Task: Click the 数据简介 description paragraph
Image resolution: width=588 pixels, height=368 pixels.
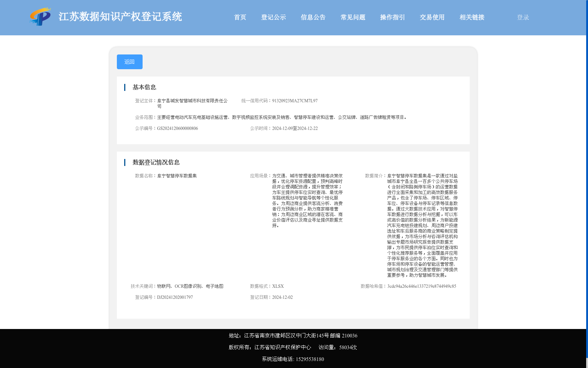Action: coord(422,226)
